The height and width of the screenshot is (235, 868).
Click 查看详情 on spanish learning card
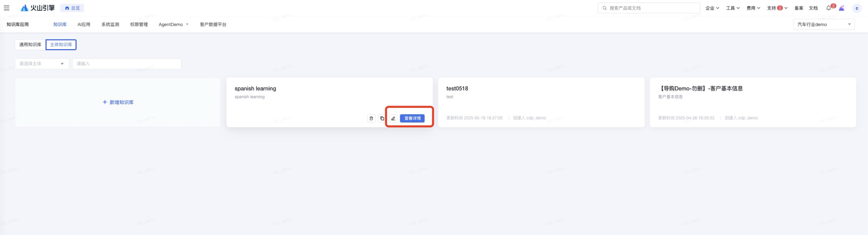click(412, 118)
